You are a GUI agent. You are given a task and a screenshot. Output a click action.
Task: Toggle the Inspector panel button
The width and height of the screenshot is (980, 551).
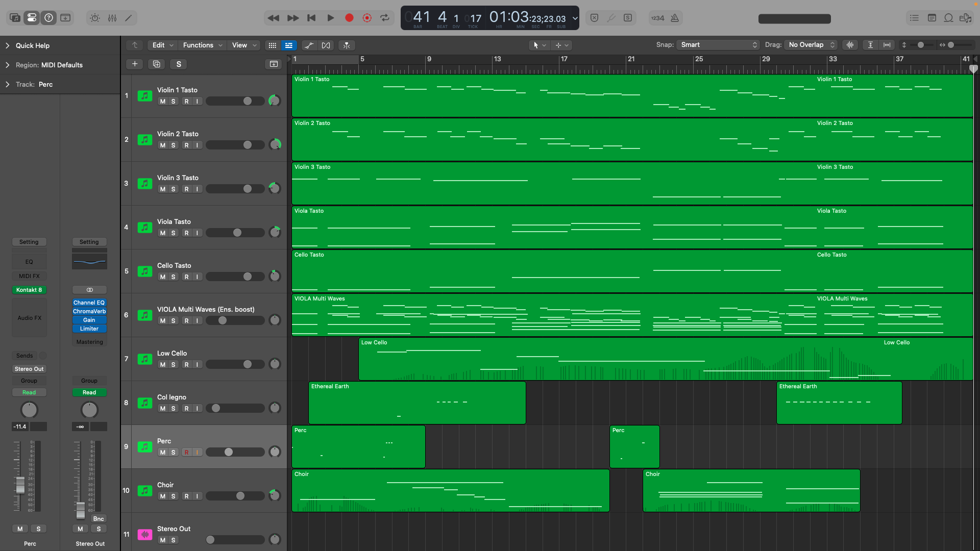point(32,18)
